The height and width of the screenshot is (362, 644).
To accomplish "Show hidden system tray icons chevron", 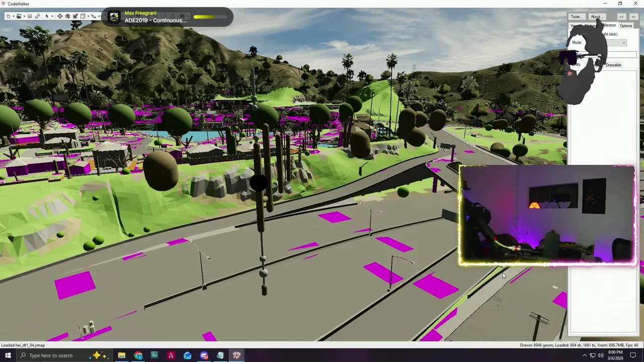I will click(x=584, y=355).
